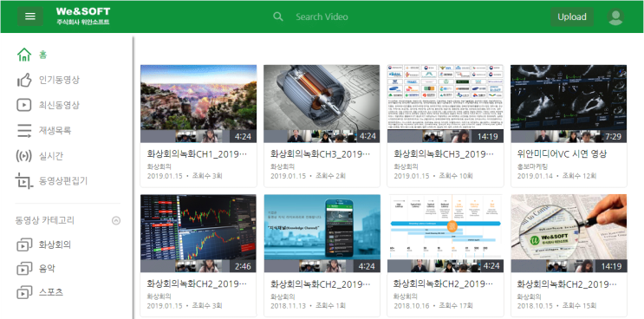The width and height of the screenshot is (644, 319).
Task: Click 2018.10.16 · 조회수 17회 text
Action: pos(433,306)
